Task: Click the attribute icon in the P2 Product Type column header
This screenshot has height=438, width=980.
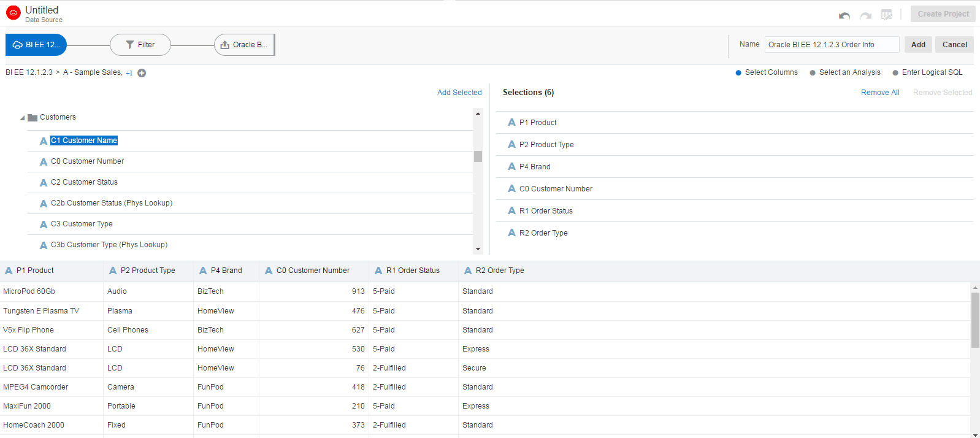Action: pos(113,271)
